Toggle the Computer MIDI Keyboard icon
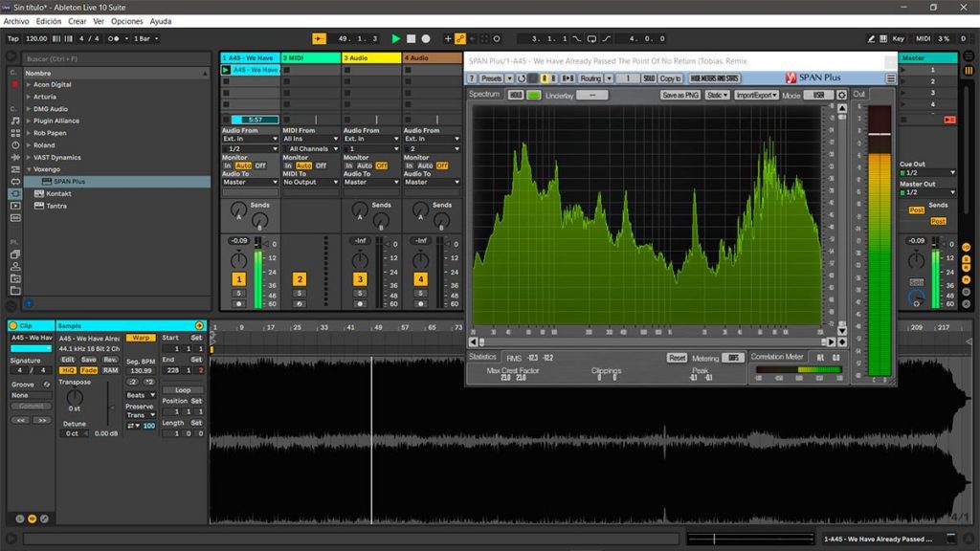This screenshot has width=980, height=551. tap(883, 38)
